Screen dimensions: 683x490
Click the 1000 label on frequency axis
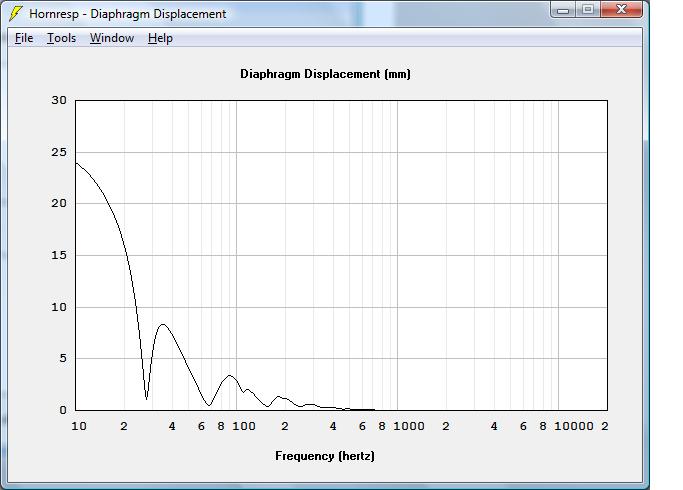tap(409, 426)
